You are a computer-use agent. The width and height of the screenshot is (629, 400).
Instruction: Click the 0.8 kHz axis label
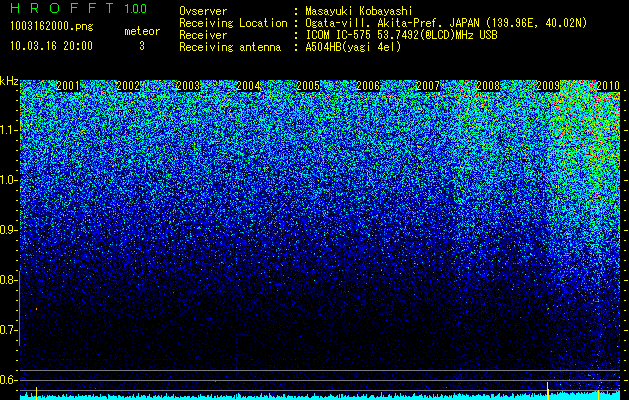pyautogui.click(x=9, y=280)
